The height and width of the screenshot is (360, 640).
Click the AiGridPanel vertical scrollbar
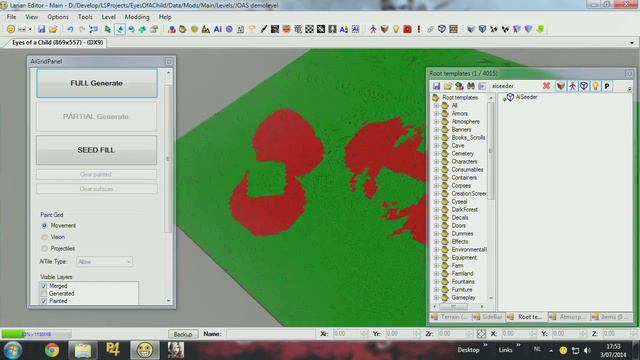click(x=168, y=159)
